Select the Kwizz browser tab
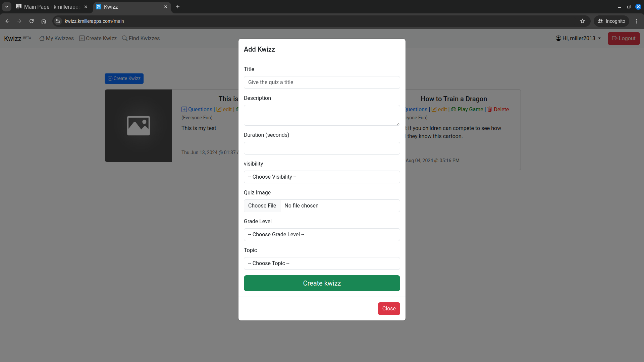 tap(132, 7)
